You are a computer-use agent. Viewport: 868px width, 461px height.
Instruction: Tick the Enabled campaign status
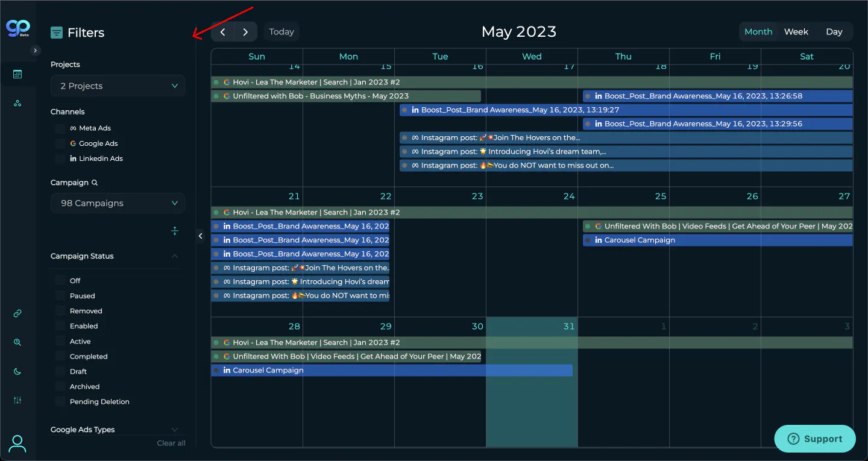tap(60, 326)
